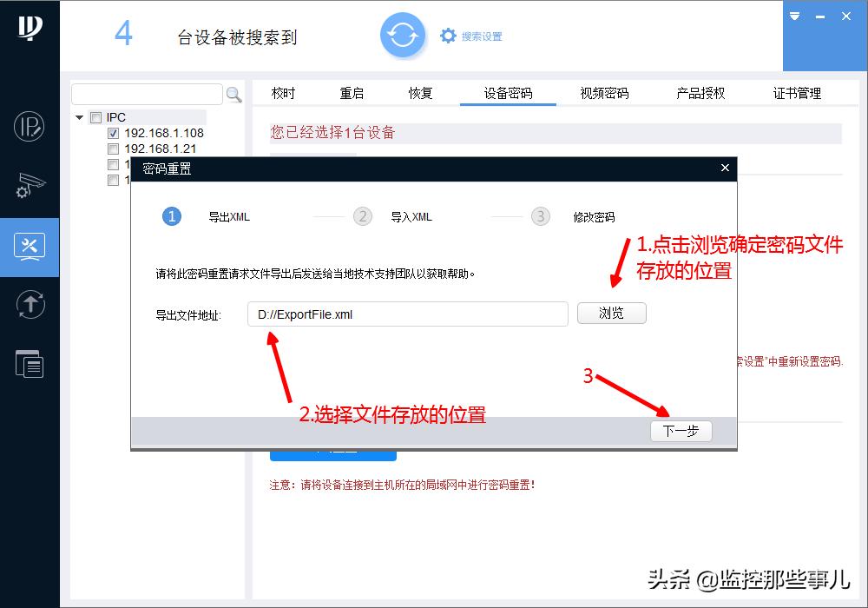868x608 pixels.
Task: Select the IPC group checkbox
Action: coord(96,116)
